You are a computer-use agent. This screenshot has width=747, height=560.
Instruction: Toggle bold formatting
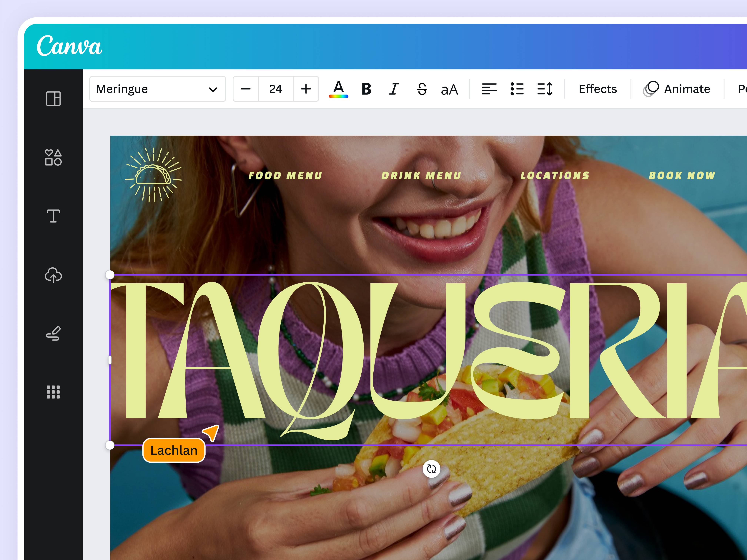click(366, 89)
